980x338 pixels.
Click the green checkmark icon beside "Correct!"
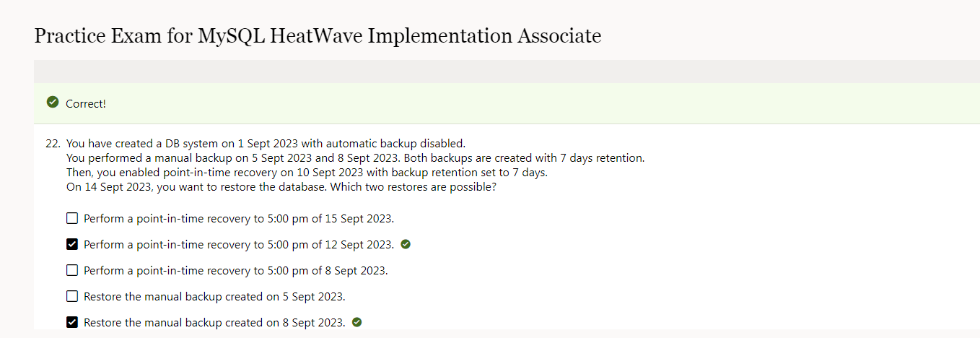pos(52,103)
